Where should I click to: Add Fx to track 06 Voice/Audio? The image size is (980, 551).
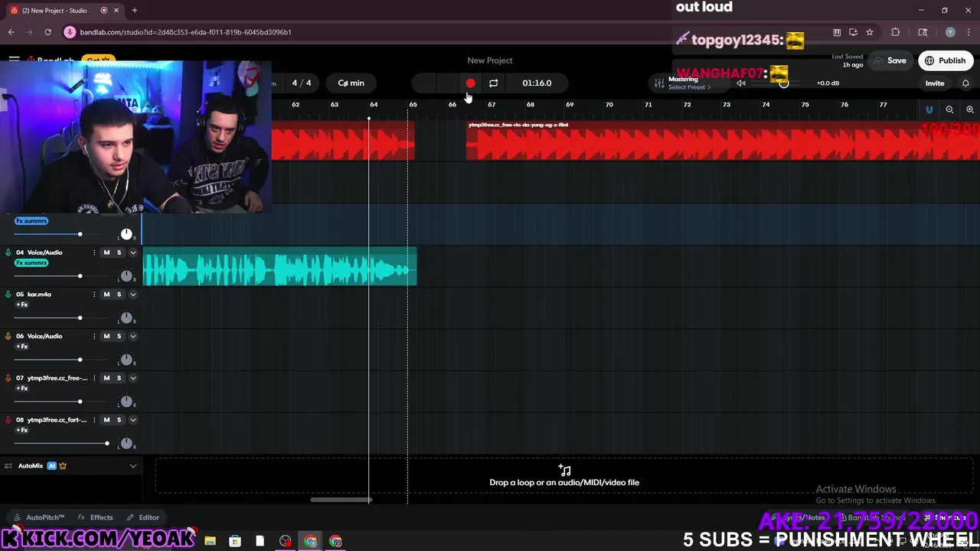[x=22, y=347]
